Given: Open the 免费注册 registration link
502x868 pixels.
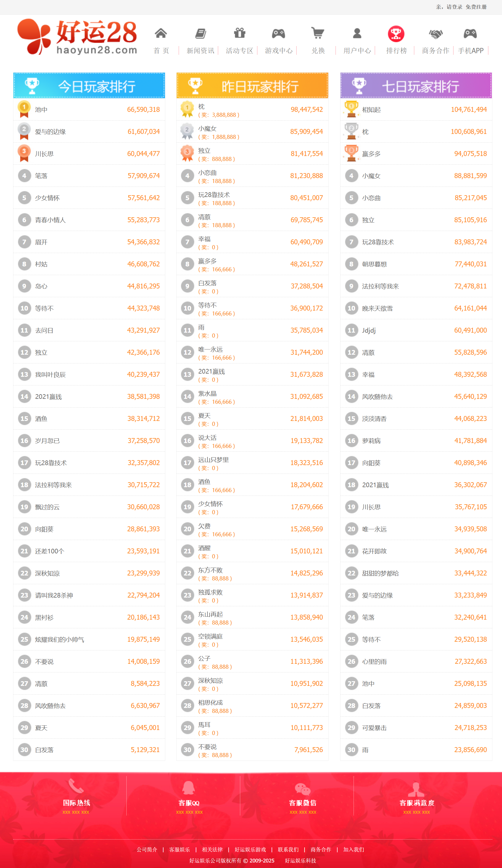Looking at the screenshot, I should pyautogui.click(x=476, y=7).
